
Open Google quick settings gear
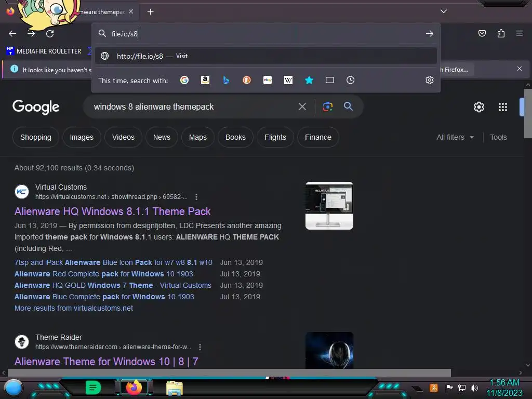[x=478, y=107]
